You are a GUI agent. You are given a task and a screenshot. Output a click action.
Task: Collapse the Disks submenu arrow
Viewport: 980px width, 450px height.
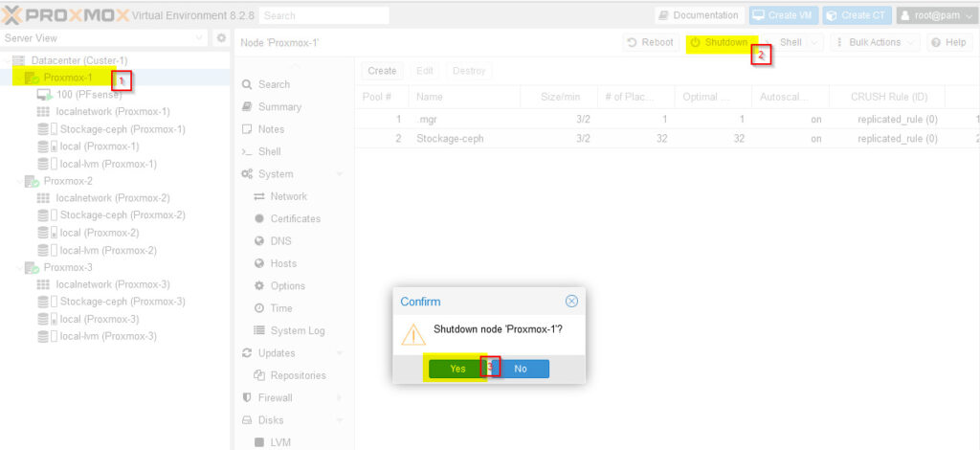click(340, 420)
